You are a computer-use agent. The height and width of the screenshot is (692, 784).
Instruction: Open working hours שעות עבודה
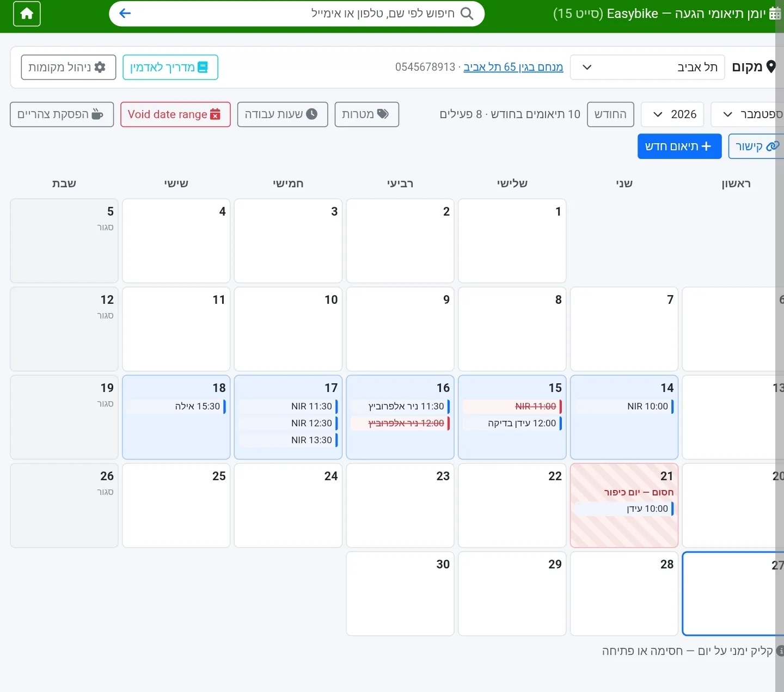[283, 114]
